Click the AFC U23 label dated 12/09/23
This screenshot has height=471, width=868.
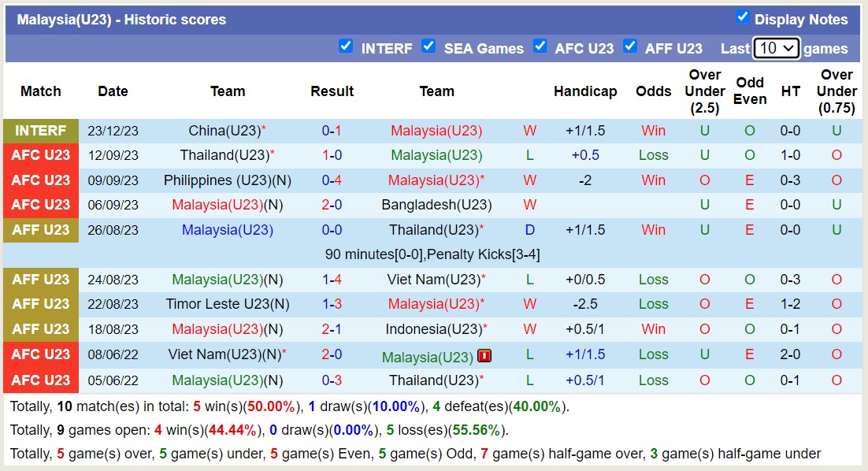pyautogui.click(x=41, y=155)
